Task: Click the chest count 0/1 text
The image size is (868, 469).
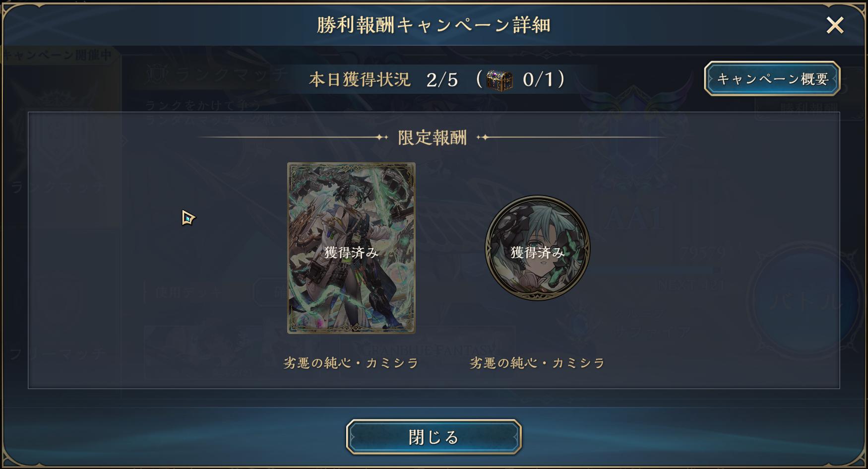Action: pos(538,79)
